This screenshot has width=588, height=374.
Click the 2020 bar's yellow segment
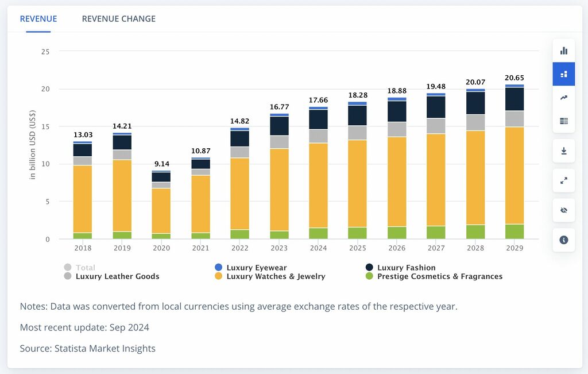point(161,211)
